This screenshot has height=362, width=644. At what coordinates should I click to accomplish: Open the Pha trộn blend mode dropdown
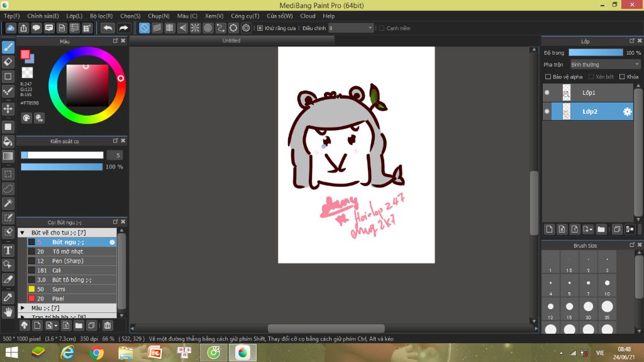605,65
